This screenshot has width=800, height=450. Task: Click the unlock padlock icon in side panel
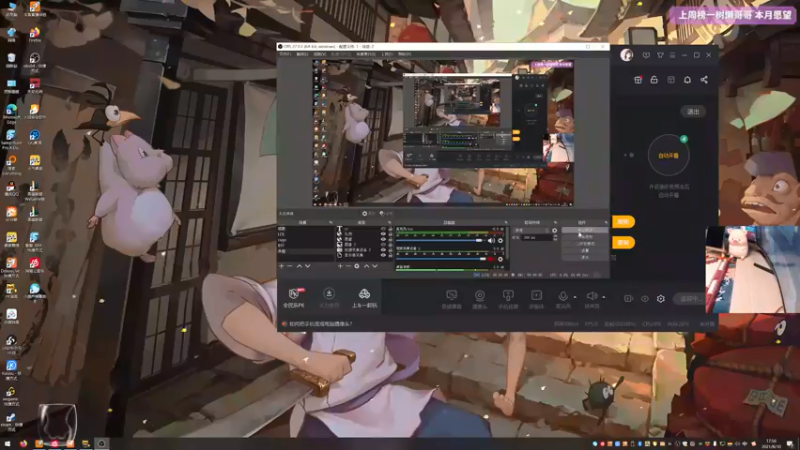click(654, 80)
